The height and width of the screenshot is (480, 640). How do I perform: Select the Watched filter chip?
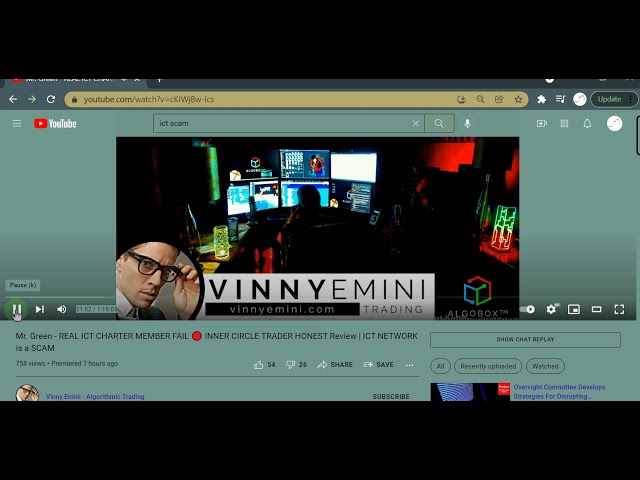(x=545, y=366)
